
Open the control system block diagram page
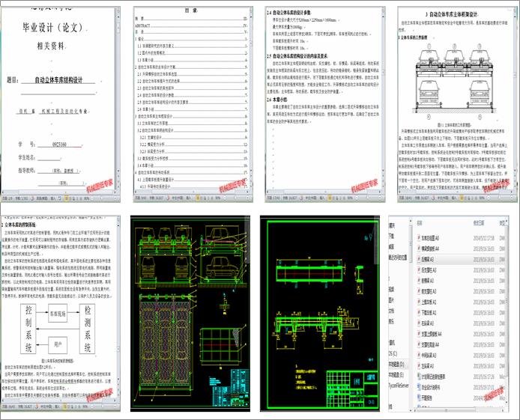pos(60,314)
